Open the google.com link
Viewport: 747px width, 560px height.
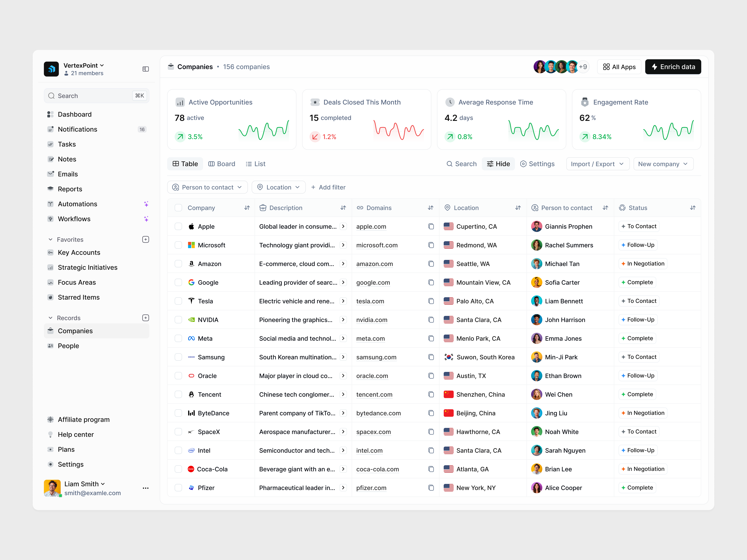[373, 282]
